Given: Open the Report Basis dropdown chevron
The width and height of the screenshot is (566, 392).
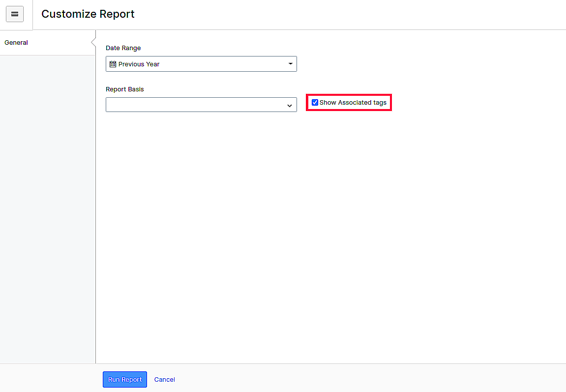Looking at the screenshot, I should [290, 105].
